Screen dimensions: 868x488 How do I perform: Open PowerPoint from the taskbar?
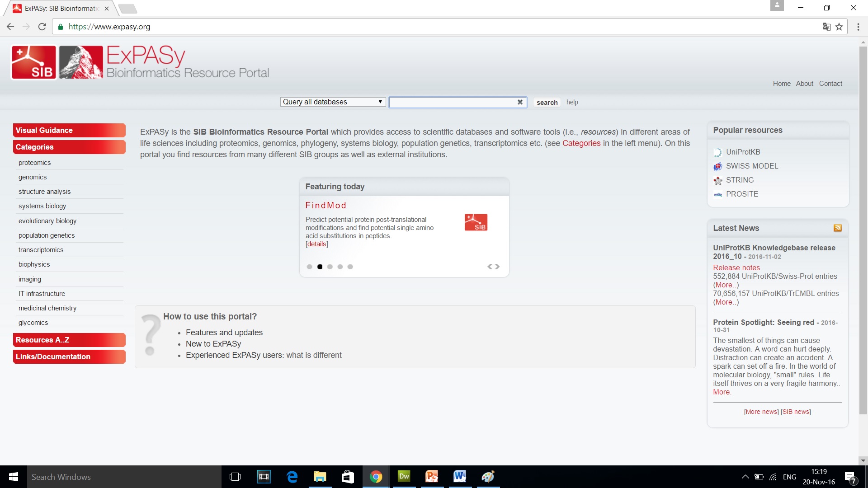(432, 477)
